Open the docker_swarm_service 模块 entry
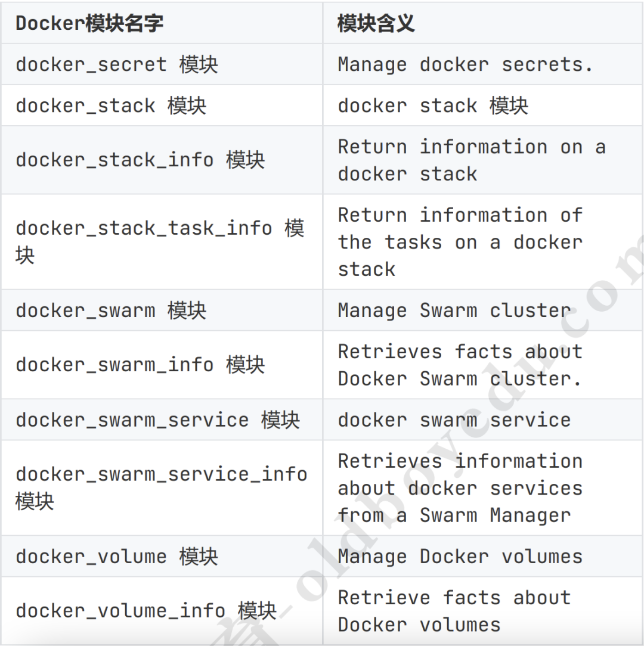This screenshot has height=646, width=644. [157, 420]
